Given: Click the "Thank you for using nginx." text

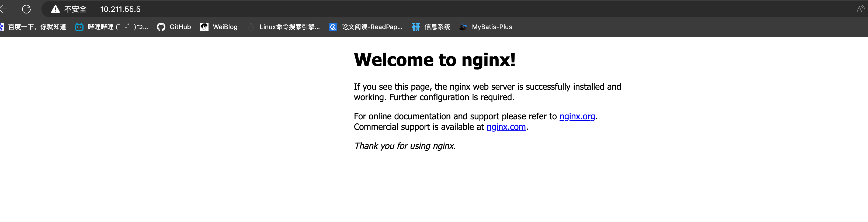Looking at the screenshot, I should 405,146.
